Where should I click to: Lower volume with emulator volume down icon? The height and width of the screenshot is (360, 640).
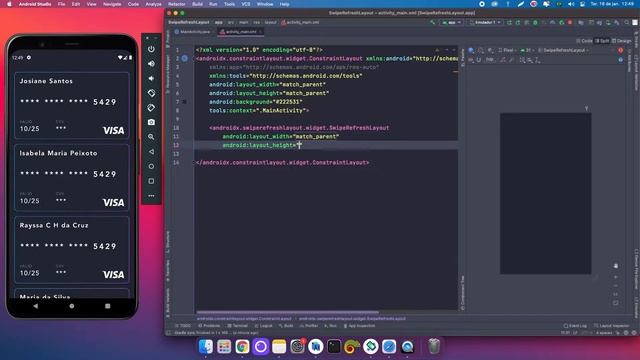[x=151, y=78]
